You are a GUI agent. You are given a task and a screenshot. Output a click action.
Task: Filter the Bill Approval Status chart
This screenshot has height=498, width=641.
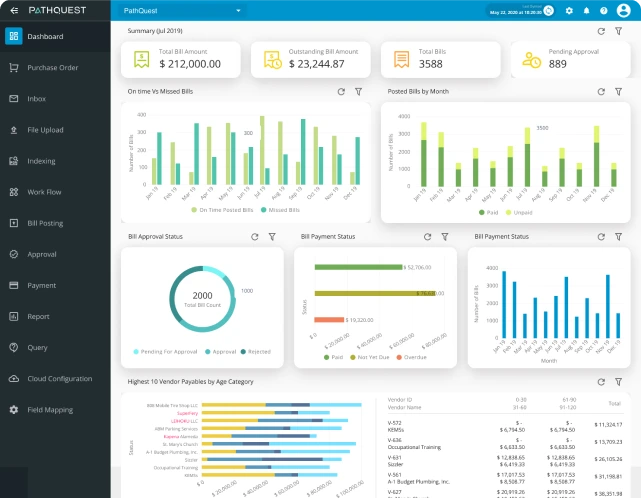272,237
